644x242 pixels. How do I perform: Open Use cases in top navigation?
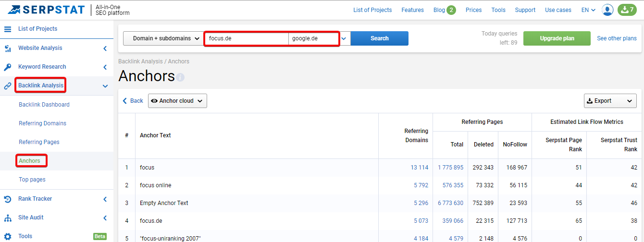tap(558, 10)
